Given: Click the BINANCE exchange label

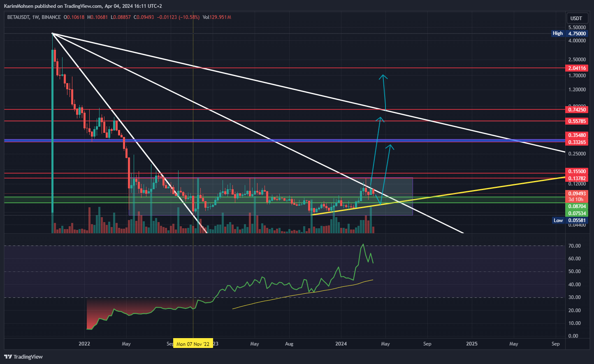Looking at the screenshot, I should pyautogui.click(x=51, y=17).
